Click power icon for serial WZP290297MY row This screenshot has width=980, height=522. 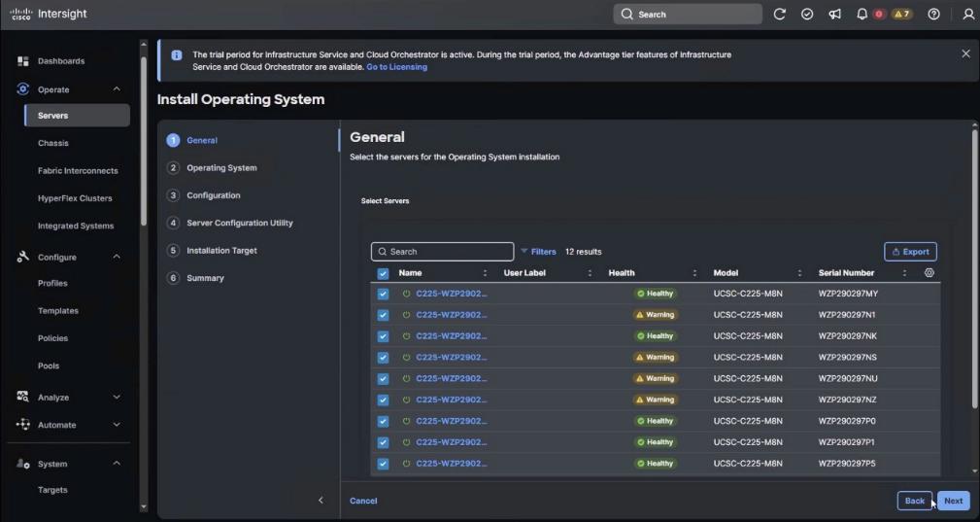406,294
